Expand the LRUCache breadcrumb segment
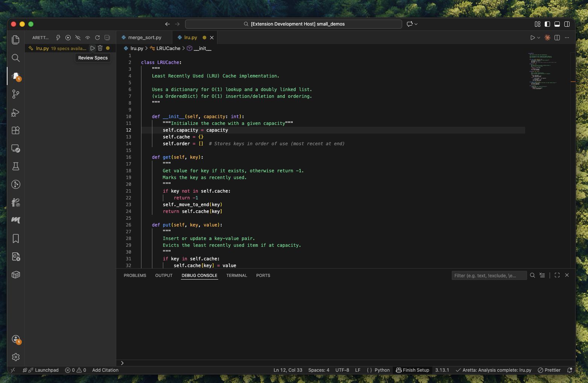The height and width of the screenshot is (383, 588). [168, 48]
